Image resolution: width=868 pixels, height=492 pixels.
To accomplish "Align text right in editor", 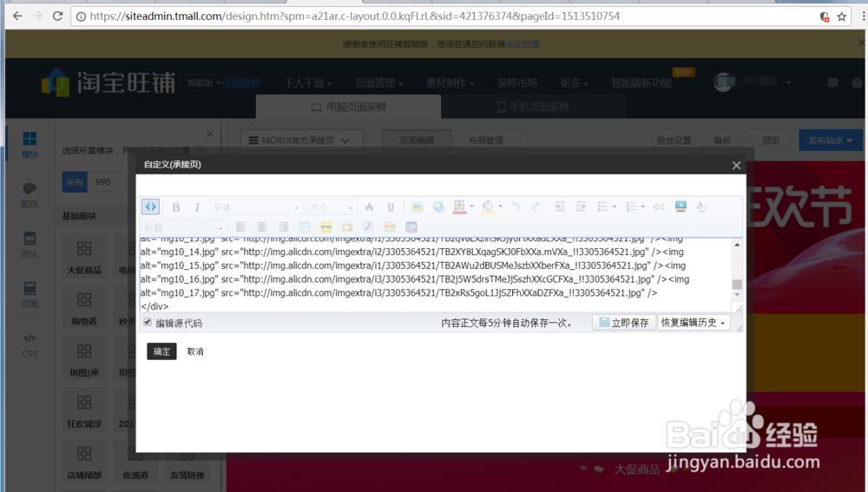I will [x=283, y=226].
